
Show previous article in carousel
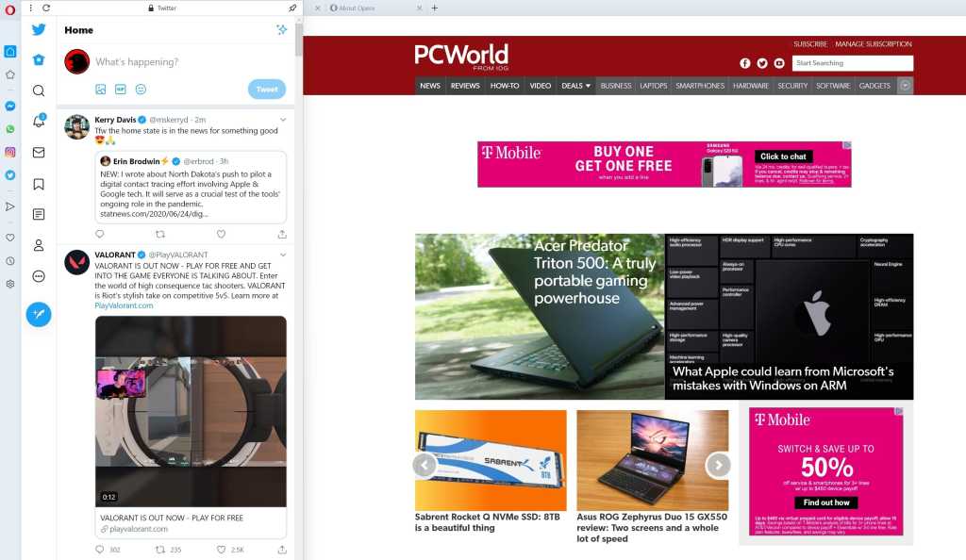(425, 465)
